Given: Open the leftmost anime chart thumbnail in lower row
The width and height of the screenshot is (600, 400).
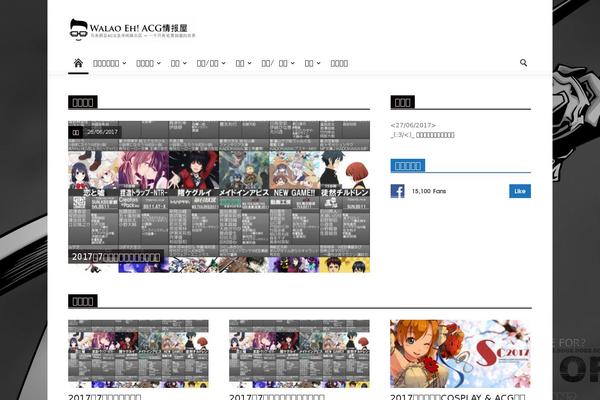Looking at the screenshot, I should click(138, 354).
